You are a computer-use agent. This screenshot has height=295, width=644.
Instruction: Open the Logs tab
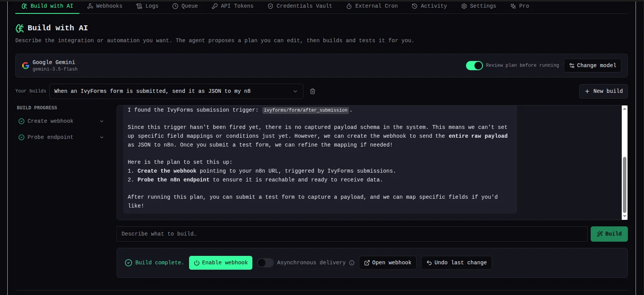(x=147, y=6)
